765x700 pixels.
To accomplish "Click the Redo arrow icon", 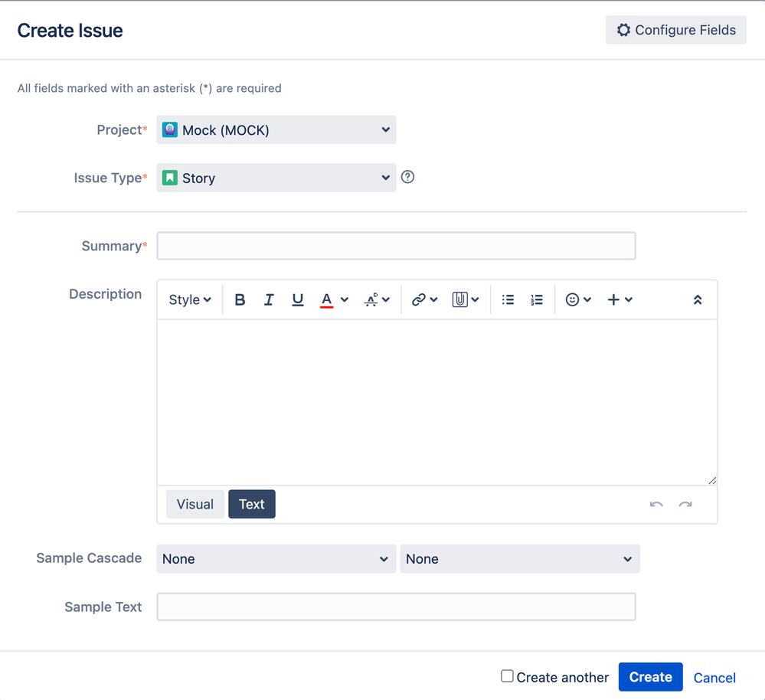I will tap(685, 505).
